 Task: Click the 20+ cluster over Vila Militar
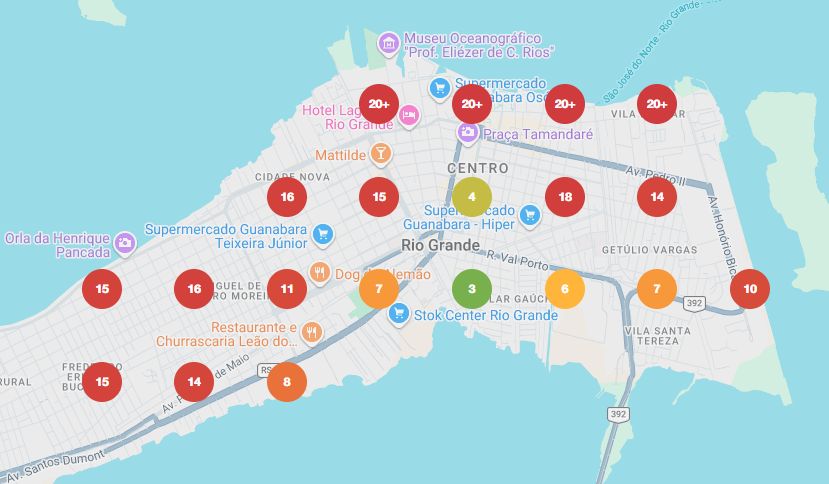657,104
